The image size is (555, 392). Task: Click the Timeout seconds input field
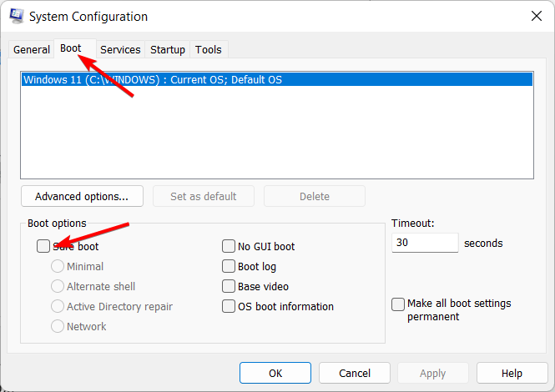[425, 243]
